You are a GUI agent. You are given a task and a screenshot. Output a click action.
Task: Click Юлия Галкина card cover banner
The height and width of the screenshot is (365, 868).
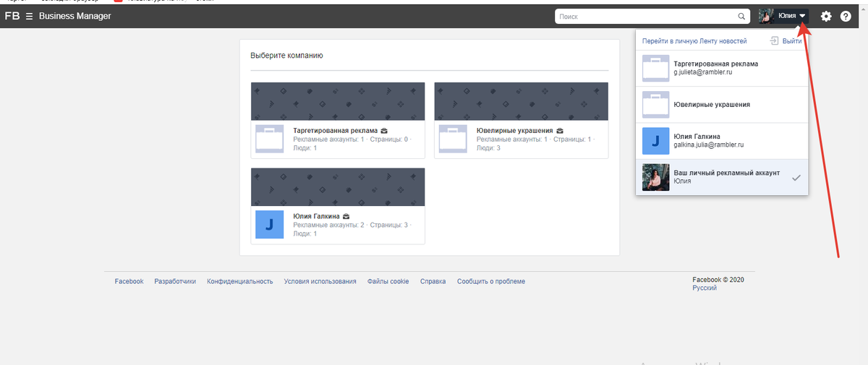pos(338,186)
